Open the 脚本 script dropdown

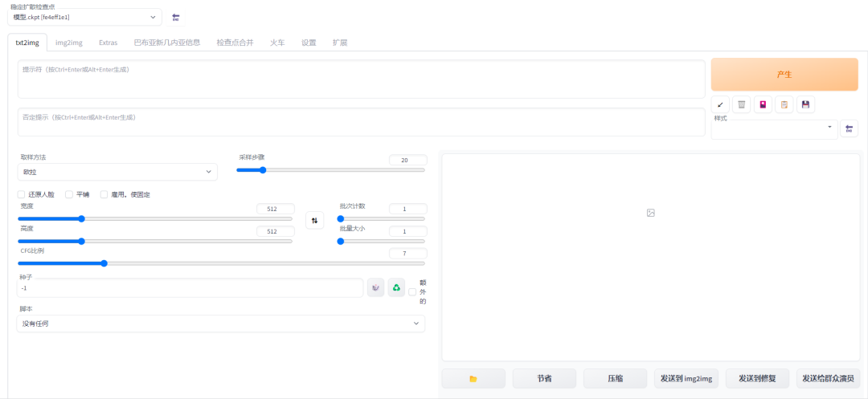coord(221,324)
